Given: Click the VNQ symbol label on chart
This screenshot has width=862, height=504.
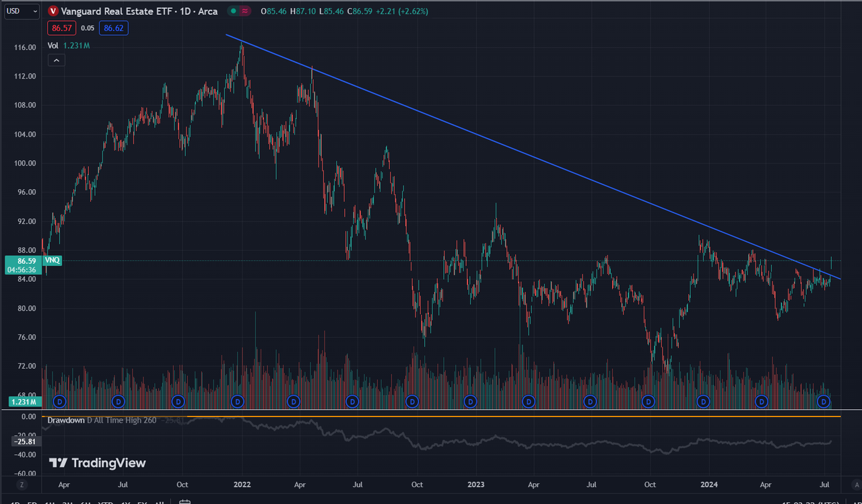Looking at the screenshot, I should (53, 260).
